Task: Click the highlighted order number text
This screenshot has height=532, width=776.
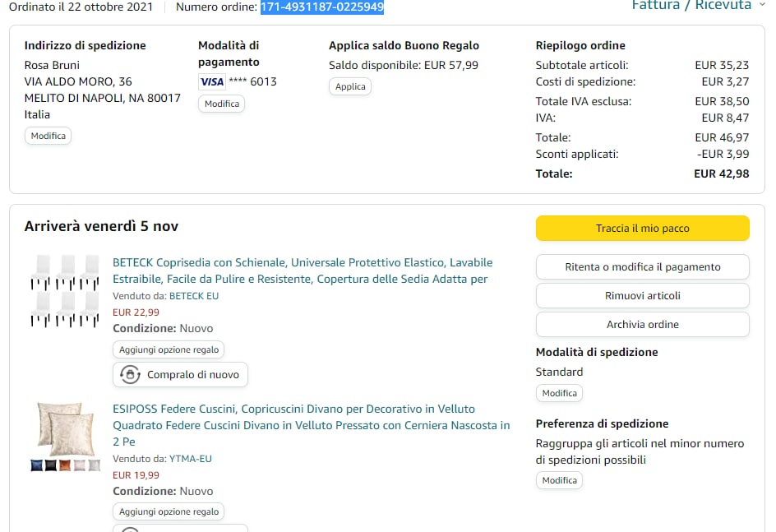Action: [322, 7]
